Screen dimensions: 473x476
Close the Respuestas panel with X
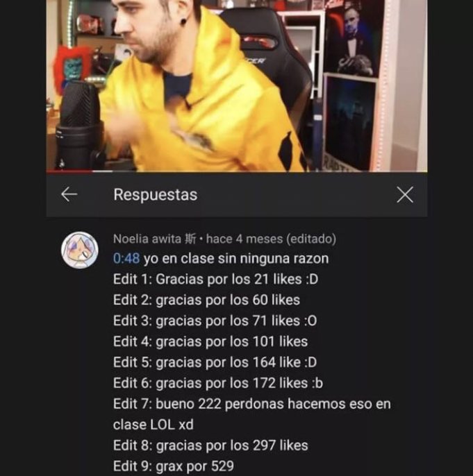[x=405, y=194]
